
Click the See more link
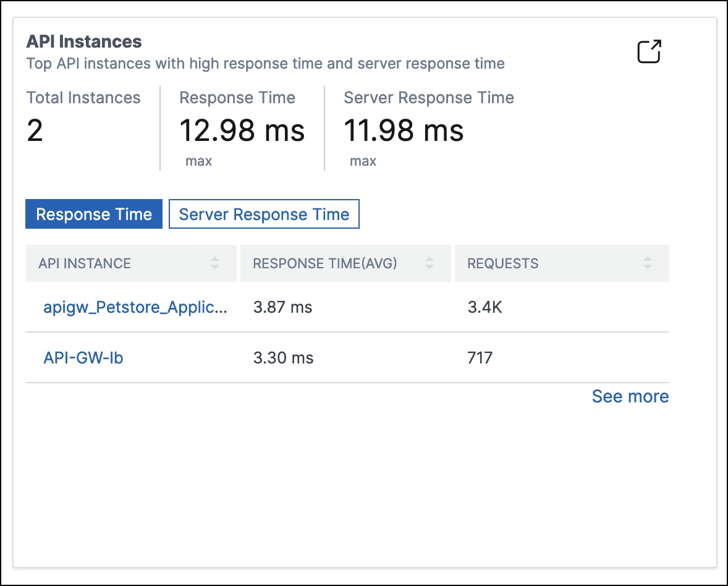(630, 396)
